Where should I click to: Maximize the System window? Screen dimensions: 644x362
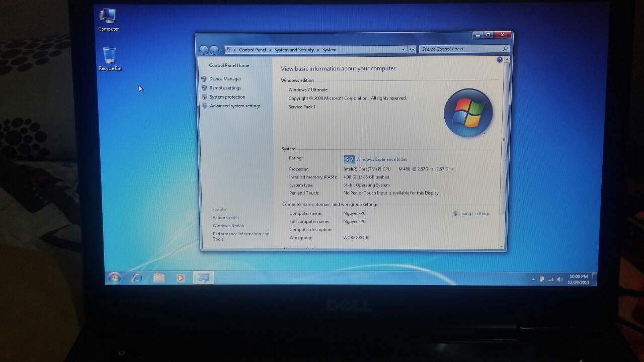coord(488,35)
